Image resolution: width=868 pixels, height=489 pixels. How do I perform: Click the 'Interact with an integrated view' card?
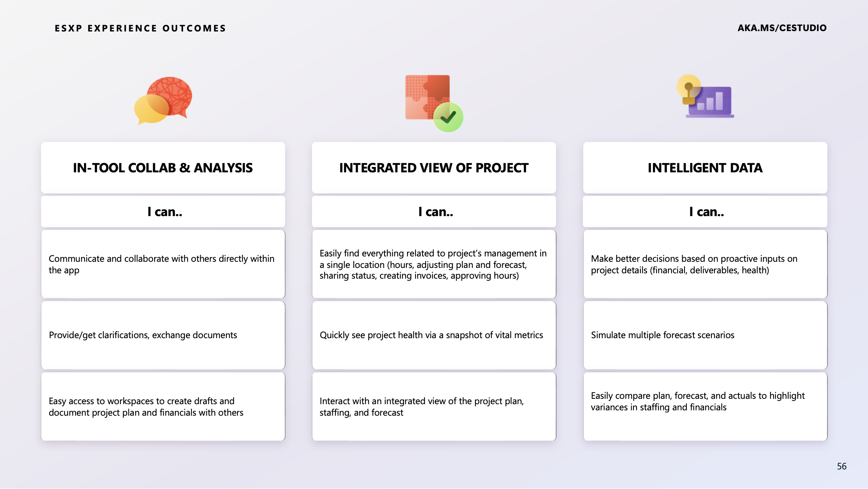tap(434, 406)
